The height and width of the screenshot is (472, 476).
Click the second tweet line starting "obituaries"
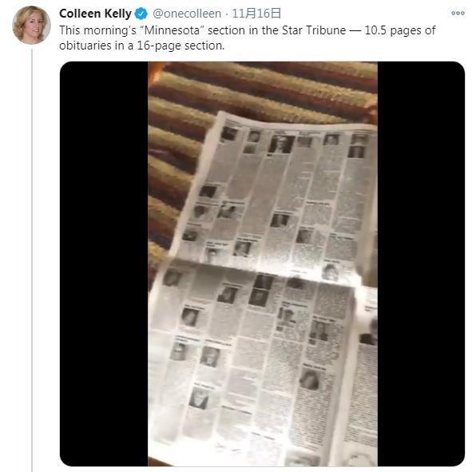click(x=142, y=46)
